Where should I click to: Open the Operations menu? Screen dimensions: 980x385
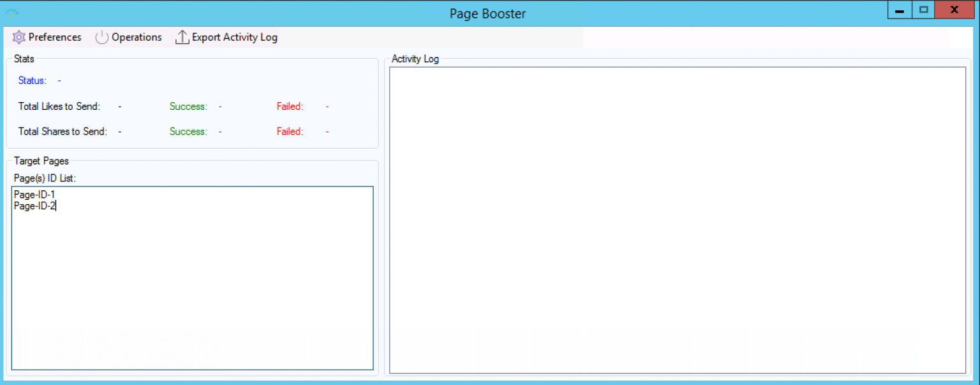tap(129, 37)
